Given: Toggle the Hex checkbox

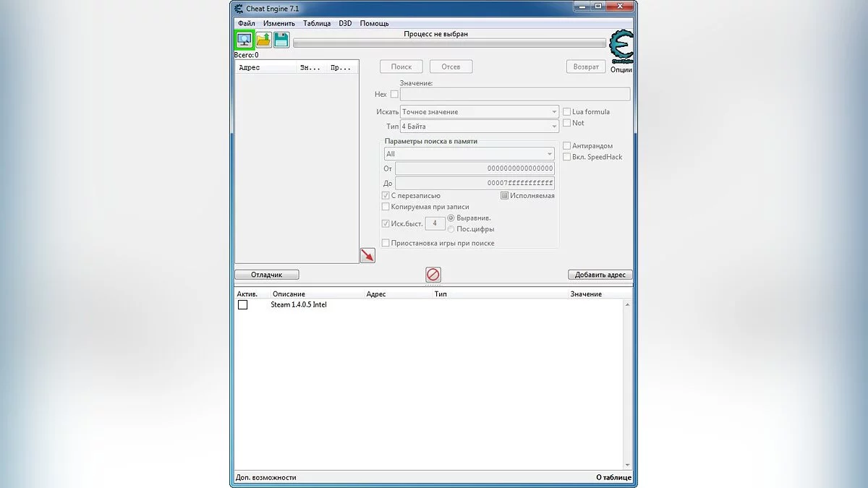Looking at the screenshot, I should click(394, 94).
